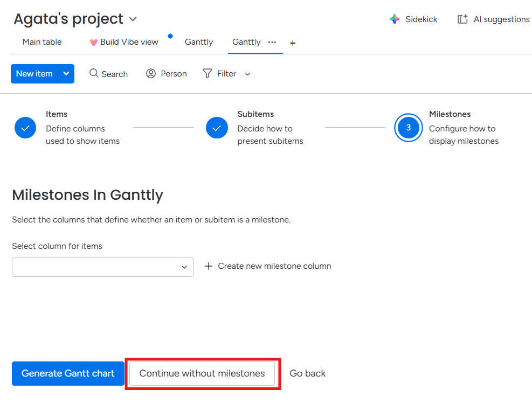The height and width of the screenshot is (404, 532).
Task: Expand the Filter options chevron
Action: [248, 74]
